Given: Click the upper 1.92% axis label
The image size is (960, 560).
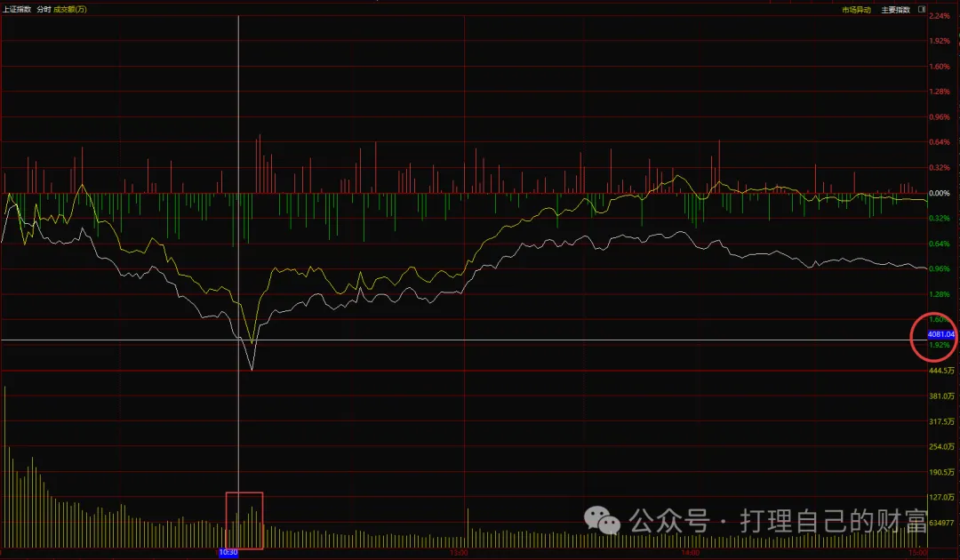Looking at the screenshot, I should click(940, 41).
